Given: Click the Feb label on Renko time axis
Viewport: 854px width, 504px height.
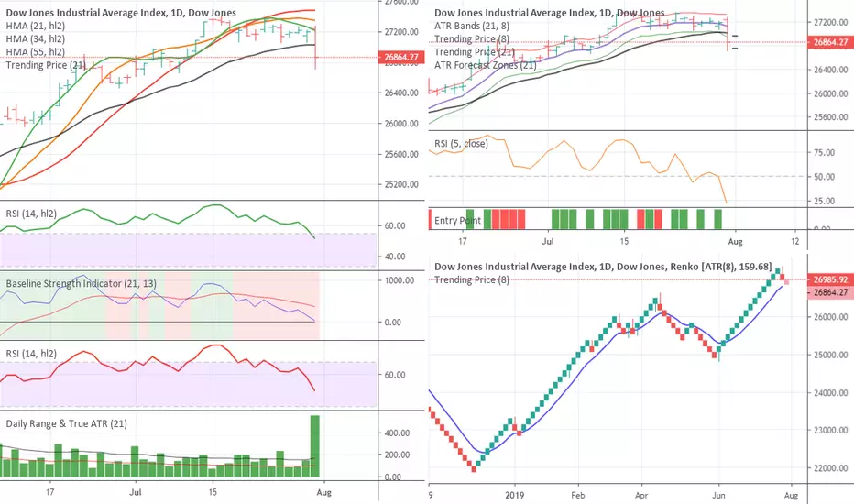Looking at the screenshot, I should pos(578,495).
